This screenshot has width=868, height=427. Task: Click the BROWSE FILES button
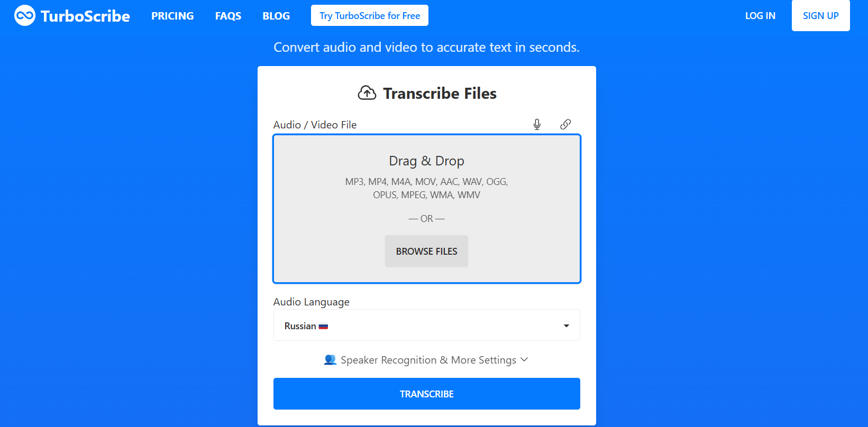(x=426, y=251)
